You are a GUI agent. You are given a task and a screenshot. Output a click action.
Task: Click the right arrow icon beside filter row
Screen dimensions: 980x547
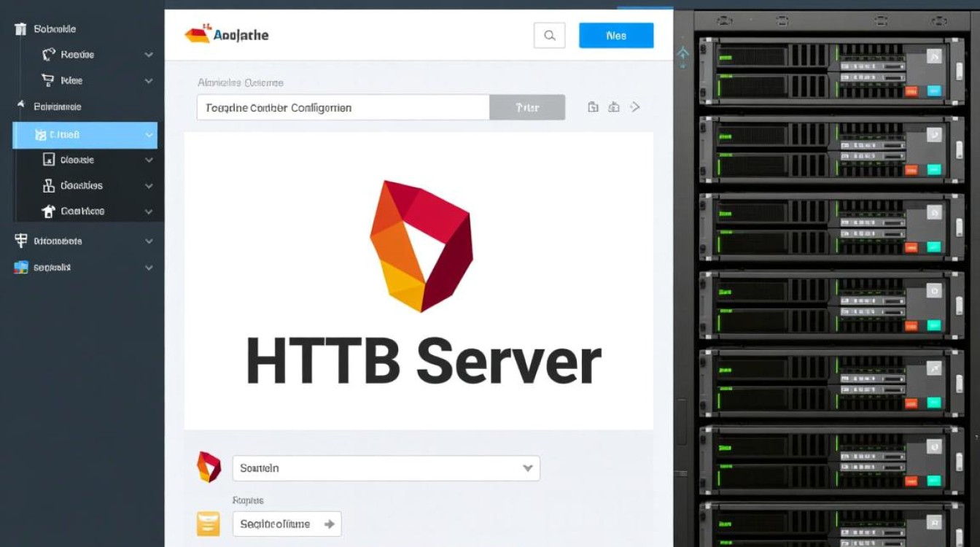click(635, 107)
